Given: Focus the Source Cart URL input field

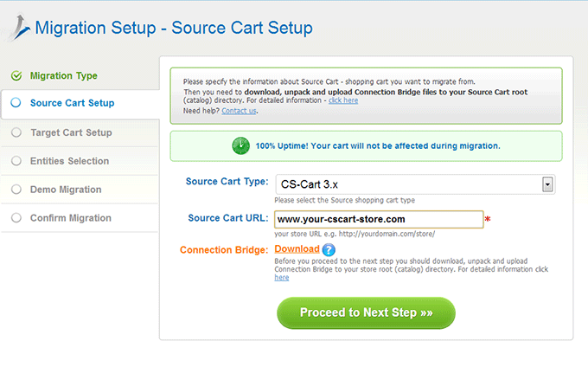Looking at the screenshot, I should tap(379, 219).
